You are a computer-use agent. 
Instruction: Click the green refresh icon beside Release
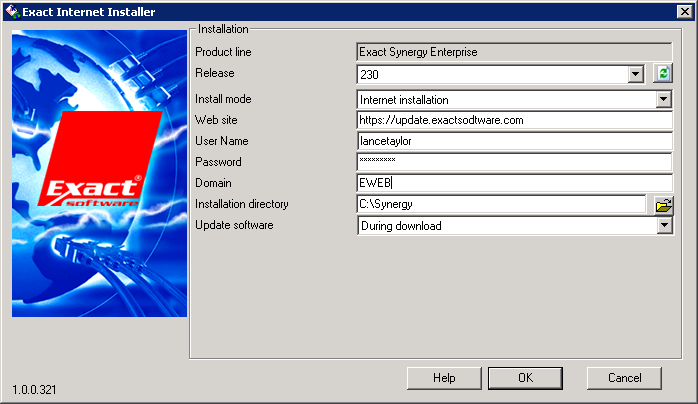[662, 73]
